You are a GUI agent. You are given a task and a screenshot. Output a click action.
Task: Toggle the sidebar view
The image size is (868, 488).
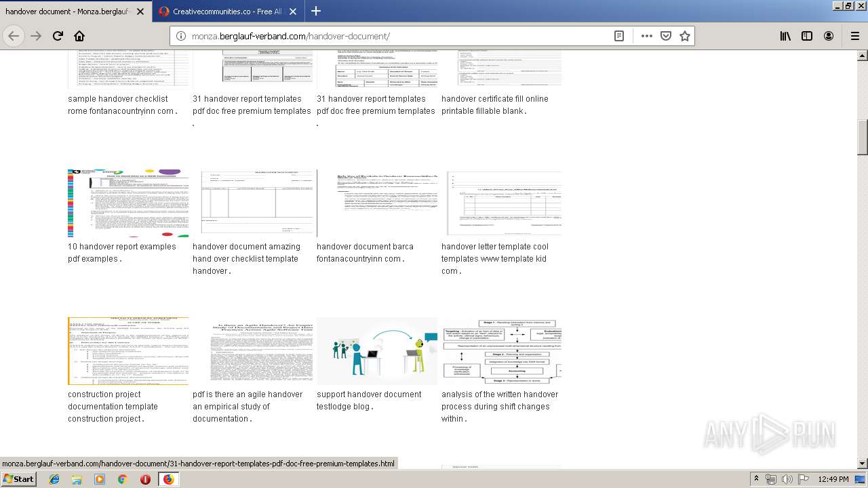pos(807,36)
